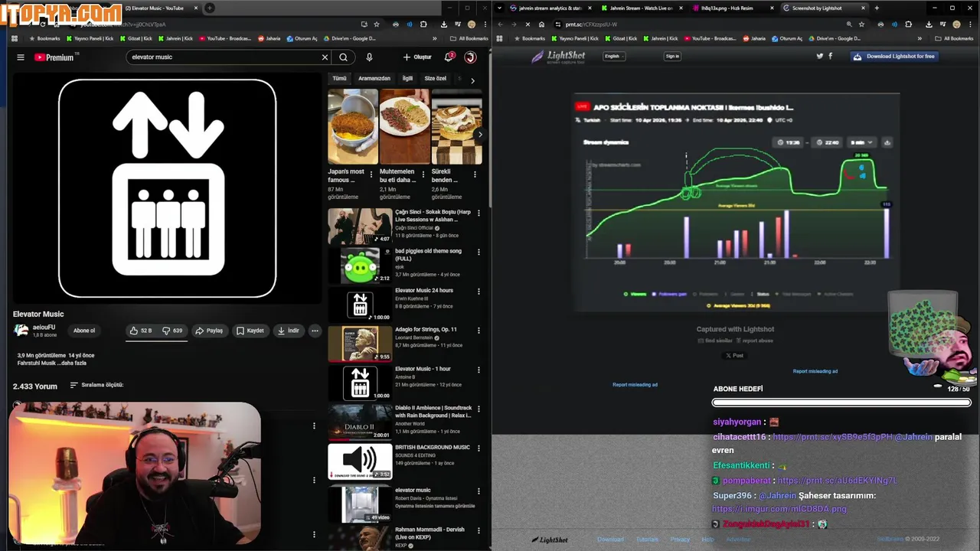
Task: Open the English language dropdown on Lightshot
Action: [614, 56]
